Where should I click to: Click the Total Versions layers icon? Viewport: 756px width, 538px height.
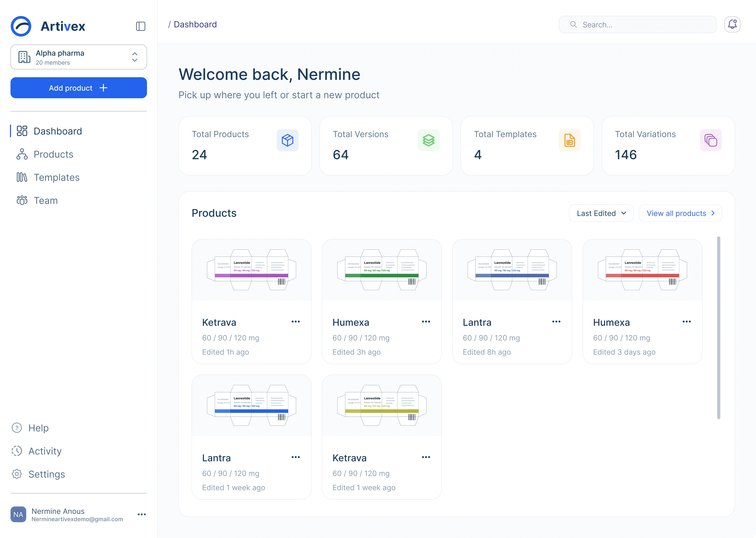pyautogui.click(x=428, y=140)
